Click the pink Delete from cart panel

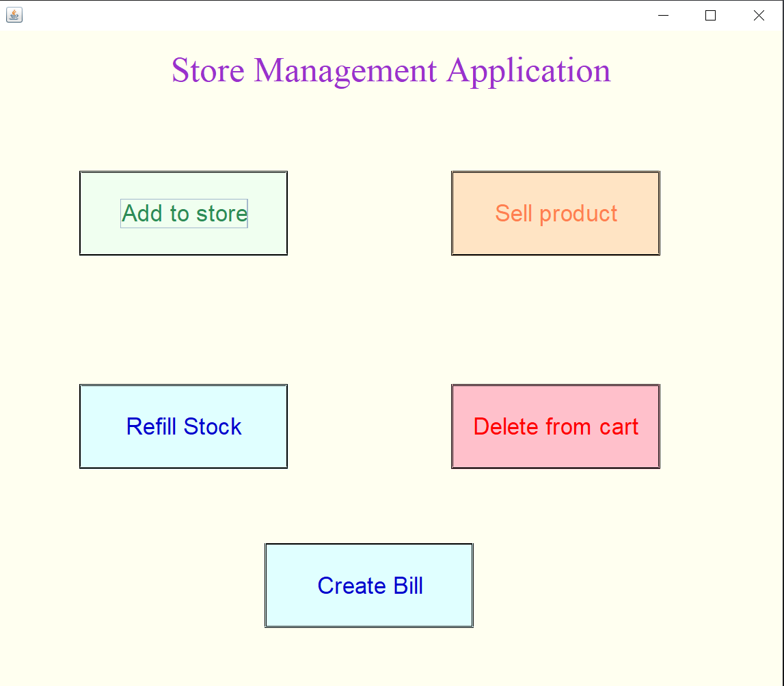click(x=555, y=426)
